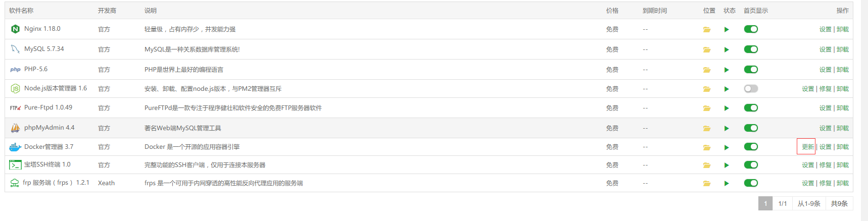Disable homepage toggle for Docker manager
This screenshot has height=221, width=868.
[751, 147]
